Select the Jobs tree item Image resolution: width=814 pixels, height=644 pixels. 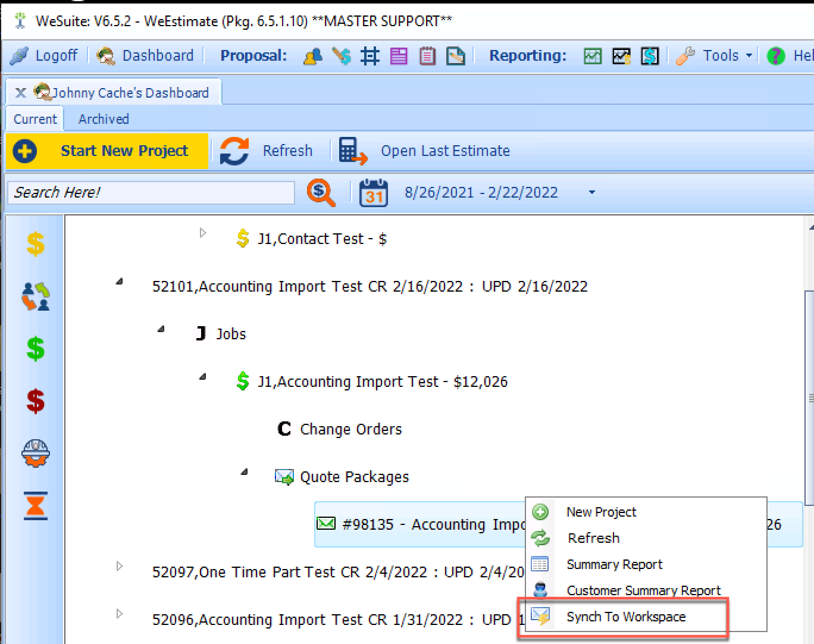[231, 334]
